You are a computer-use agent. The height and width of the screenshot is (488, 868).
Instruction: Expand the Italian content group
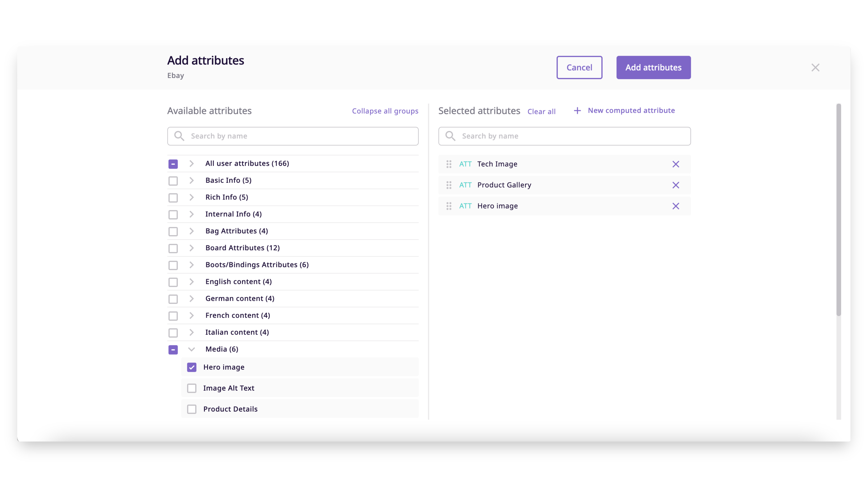coord(191,332)
